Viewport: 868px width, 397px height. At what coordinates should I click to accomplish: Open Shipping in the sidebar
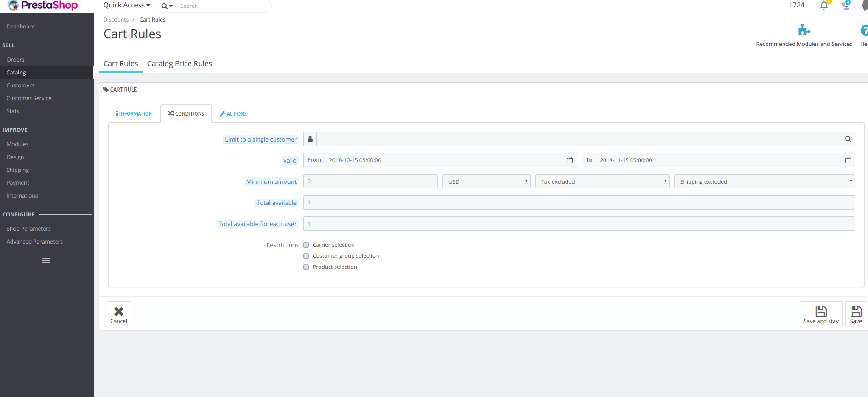click(x=17, y=170)
